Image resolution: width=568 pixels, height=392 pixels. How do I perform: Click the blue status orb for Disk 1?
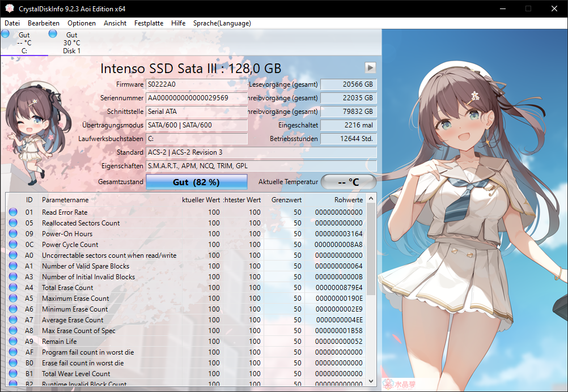point(53,33)
